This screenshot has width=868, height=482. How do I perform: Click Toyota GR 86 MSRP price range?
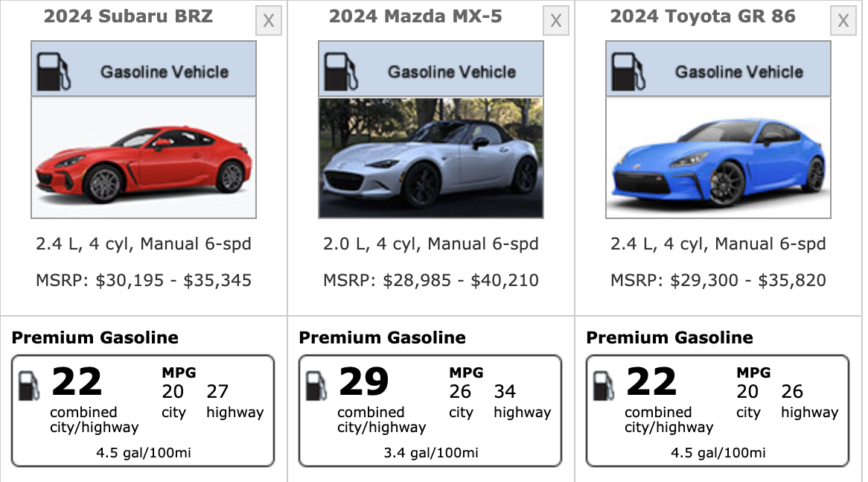[718, 281]
